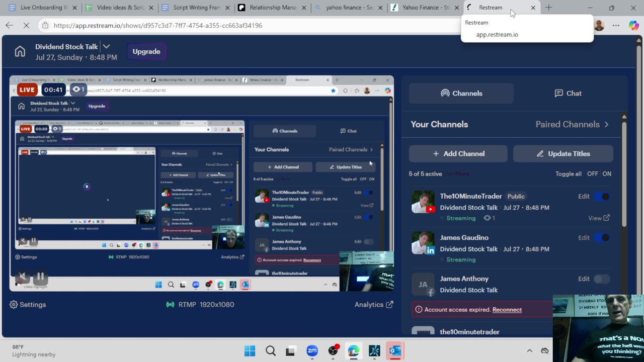Show hidden system tray icons

coord(529,350)
